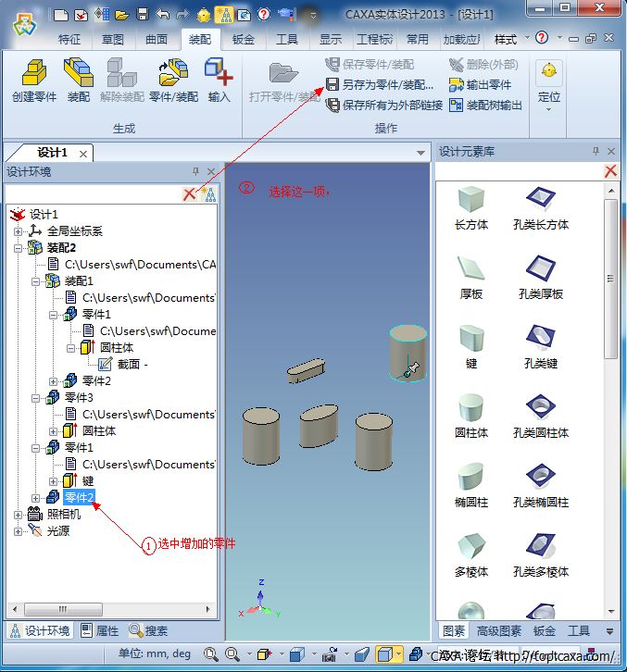Click the element library vertical scrollbar
The image size is (627, 672).
point(611,279)
